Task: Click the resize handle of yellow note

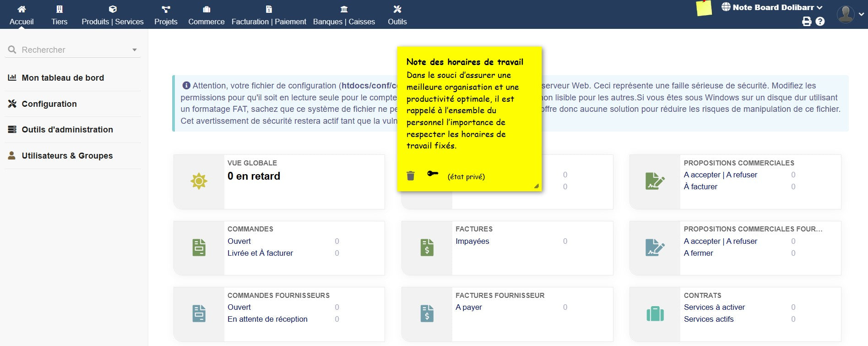Action: 536,186
